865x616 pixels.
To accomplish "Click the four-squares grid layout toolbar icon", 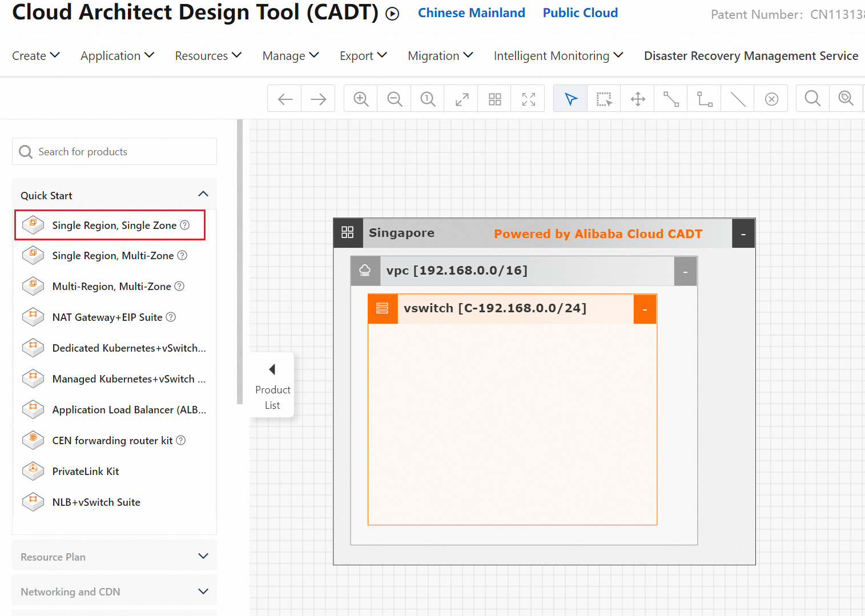I will point(495,99).
